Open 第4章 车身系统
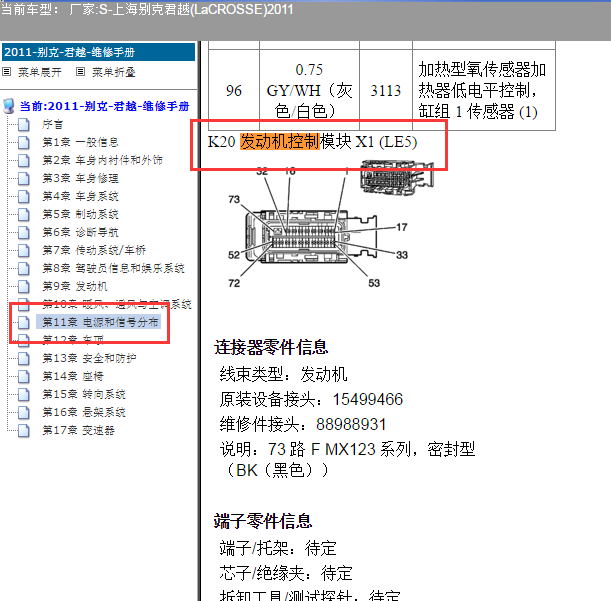The image size is (611, 601). 80,196
